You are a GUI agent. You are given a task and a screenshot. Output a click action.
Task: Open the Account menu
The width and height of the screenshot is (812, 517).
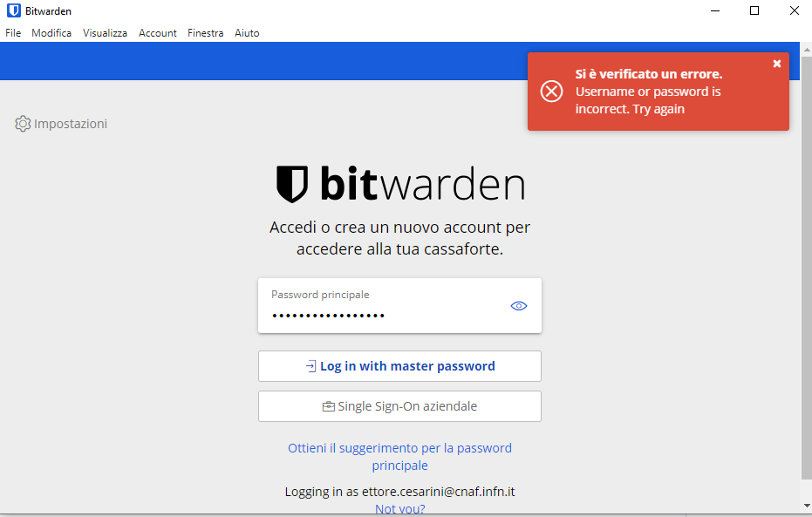pyautogui.click(x=157, y=32)
